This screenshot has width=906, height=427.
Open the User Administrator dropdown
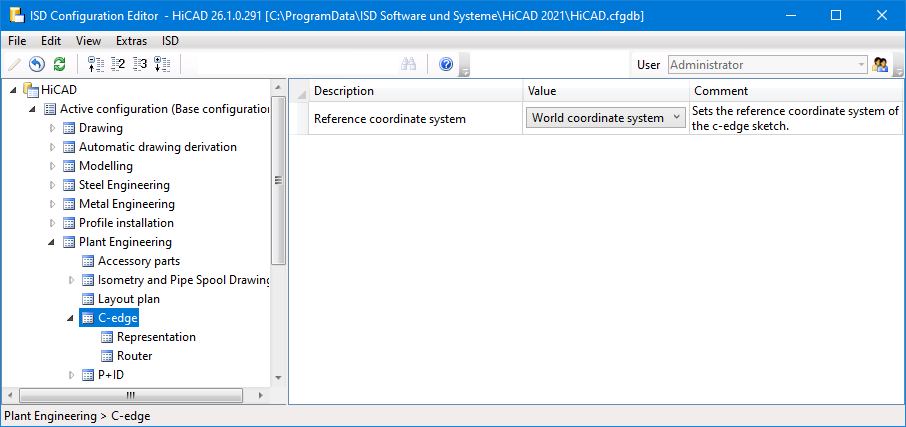[x=768, y=65]
